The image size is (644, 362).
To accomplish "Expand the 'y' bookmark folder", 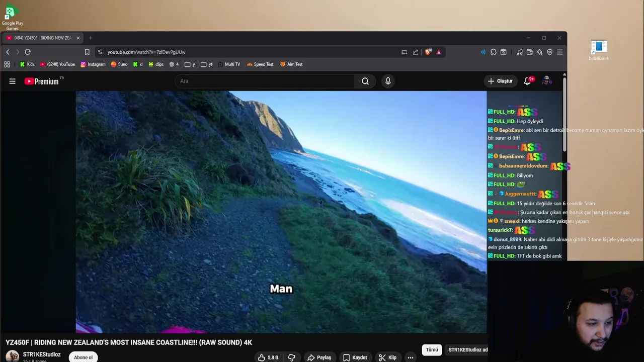I will (190, 64).
